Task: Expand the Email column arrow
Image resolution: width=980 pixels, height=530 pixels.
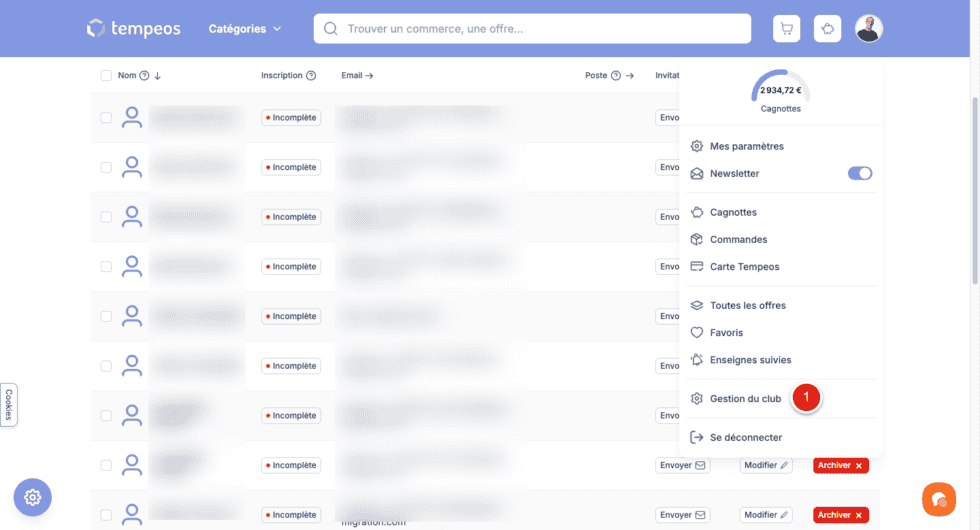Action: coord(369,76)
